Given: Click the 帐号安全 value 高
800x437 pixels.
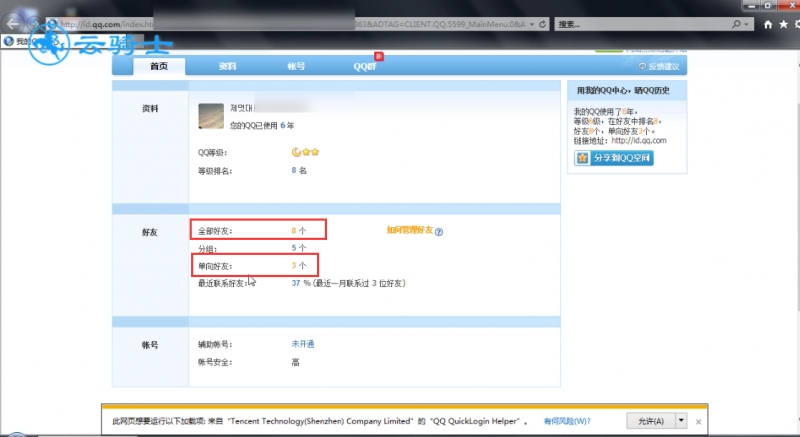Looking at the screenshot, I should [x=295, y=363].
